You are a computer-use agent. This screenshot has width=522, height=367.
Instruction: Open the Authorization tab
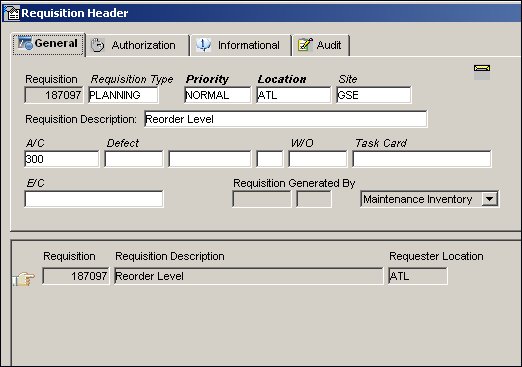(137, 45)
